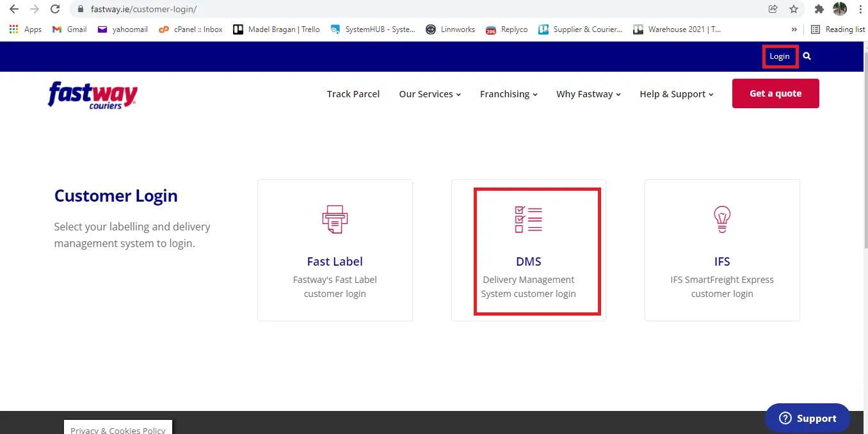Open the Replyco bookmark

click(x=507, y=29)
